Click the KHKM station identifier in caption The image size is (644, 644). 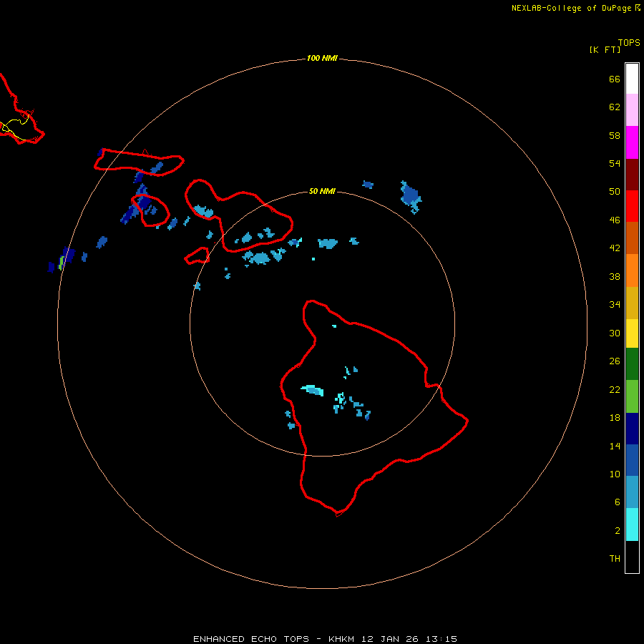click(341, 639)
